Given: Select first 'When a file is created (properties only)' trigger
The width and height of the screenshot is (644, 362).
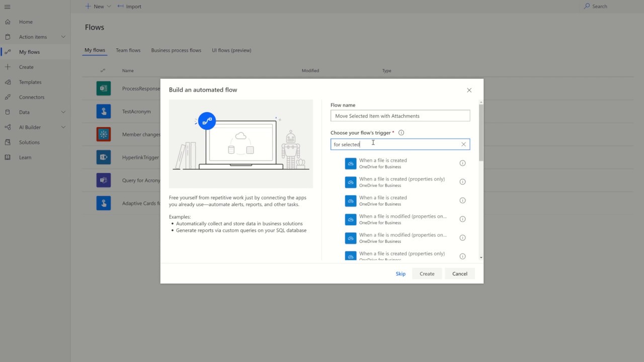Looking at the screenshot, I should 400,182.
